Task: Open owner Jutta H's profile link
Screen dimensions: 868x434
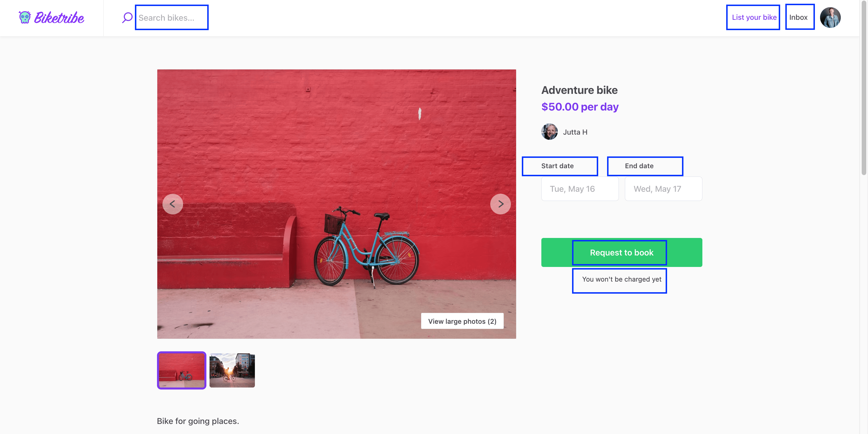Action: click(x=575, y=132)
